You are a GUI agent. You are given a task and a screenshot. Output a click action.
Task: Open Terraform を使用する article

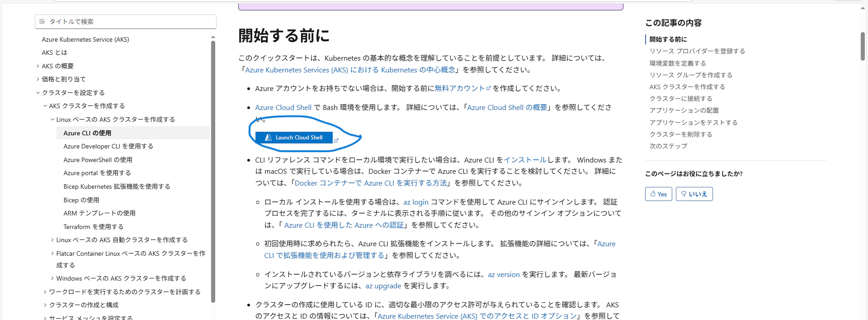point(93,227)
